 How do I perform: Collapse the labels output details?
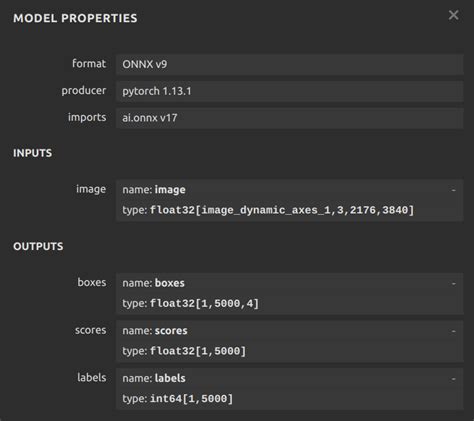[453, 379]
